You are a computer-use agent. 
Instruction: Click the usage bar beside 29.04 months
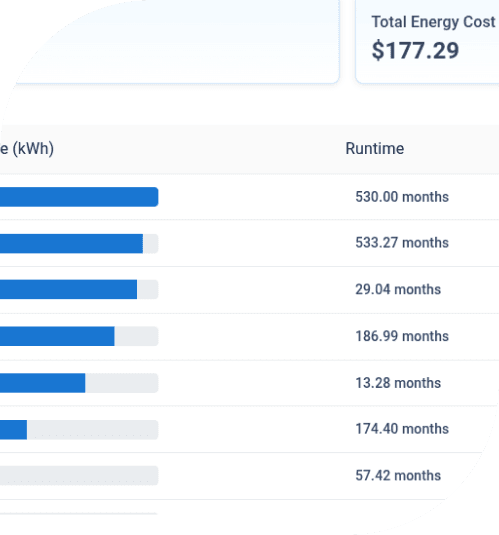(79, 289)
